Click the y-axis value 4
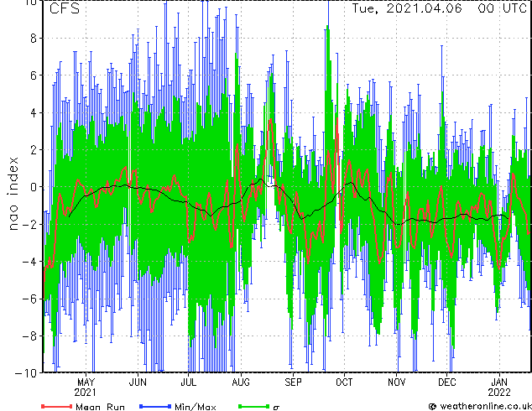The image size is (532, 411). coord(34,112)
